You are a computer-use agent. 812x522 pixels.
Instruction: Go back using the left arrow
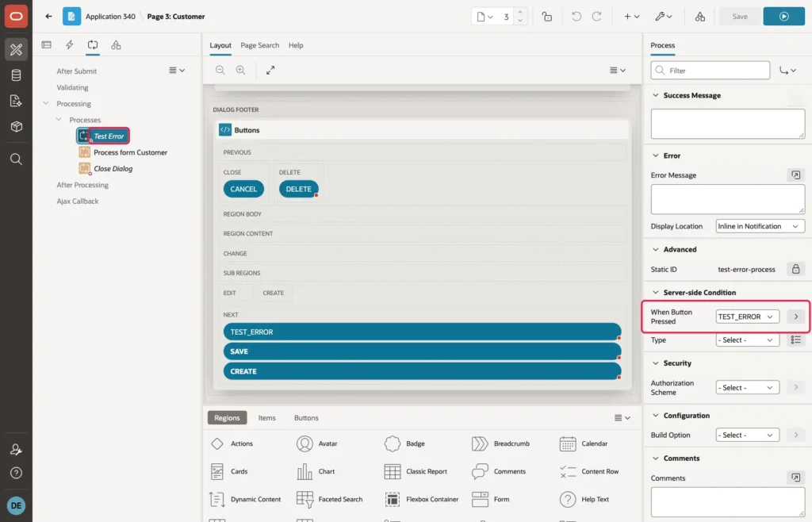[48, 16]
